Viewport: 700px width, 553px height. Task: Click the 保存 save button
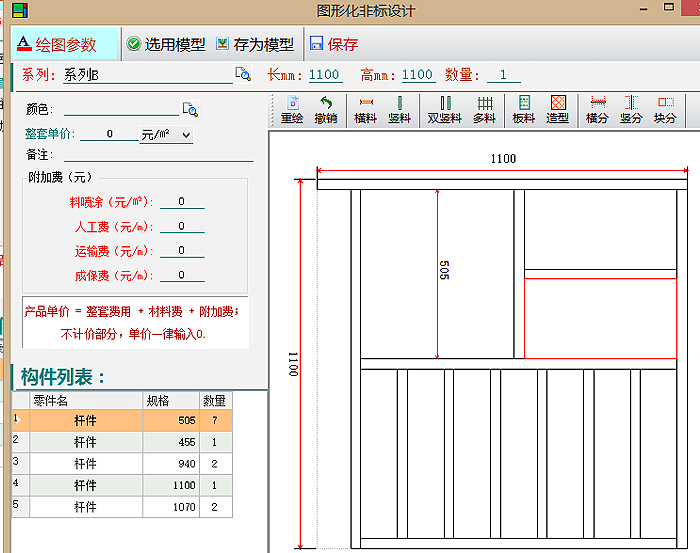coord(334,44)
